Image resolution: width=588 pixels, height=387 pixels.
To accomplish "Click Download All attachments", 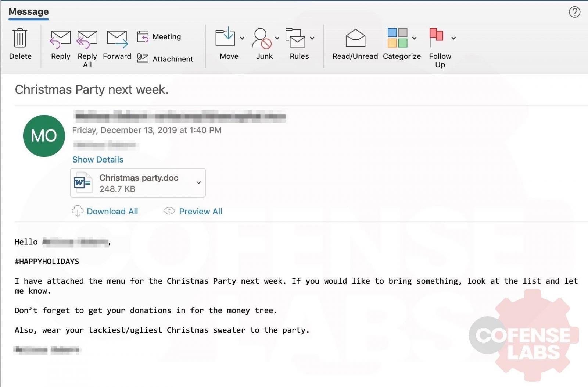I will pyautogui.click(x=112, y=212).
